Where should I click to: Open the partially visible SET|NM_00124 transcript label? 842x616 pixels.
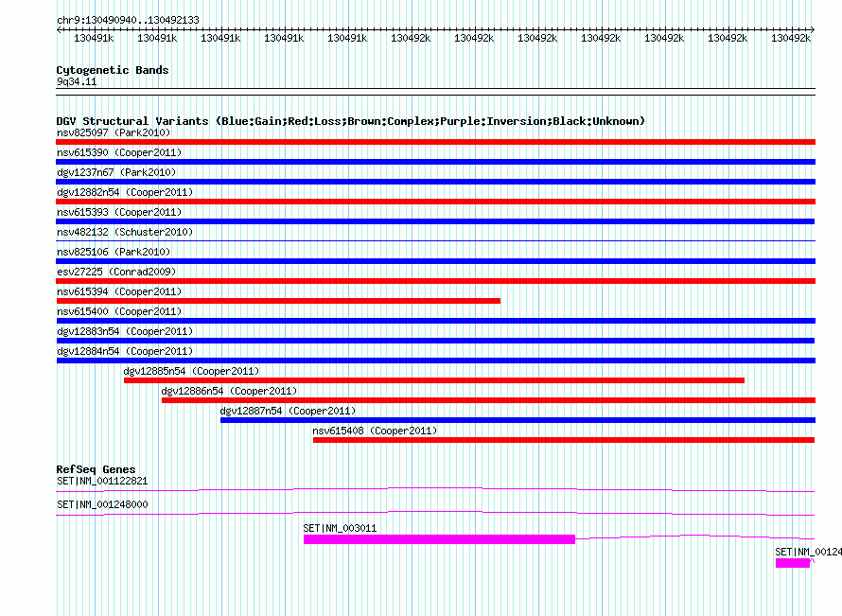(808, 552)
